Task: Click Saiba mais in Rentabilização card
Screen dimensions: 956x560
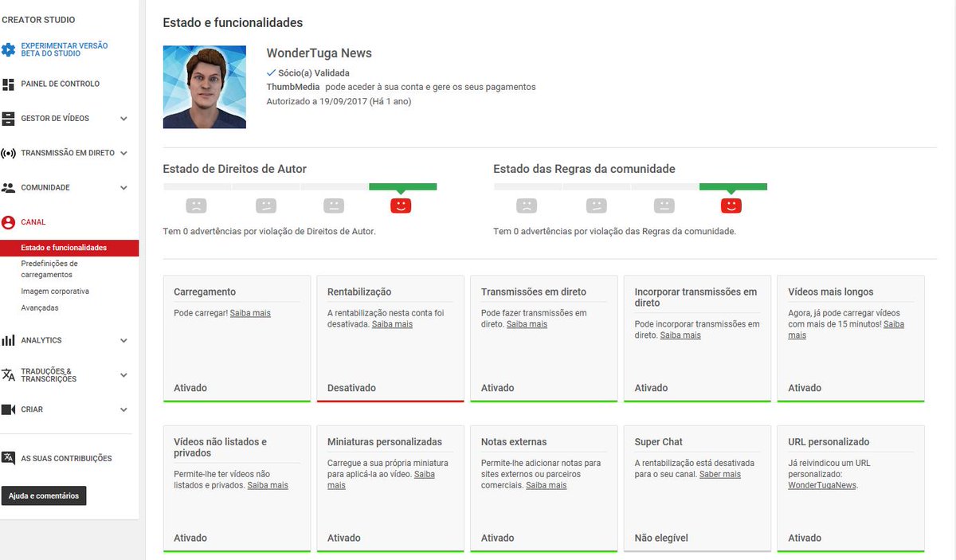Action: click(392, 324)
